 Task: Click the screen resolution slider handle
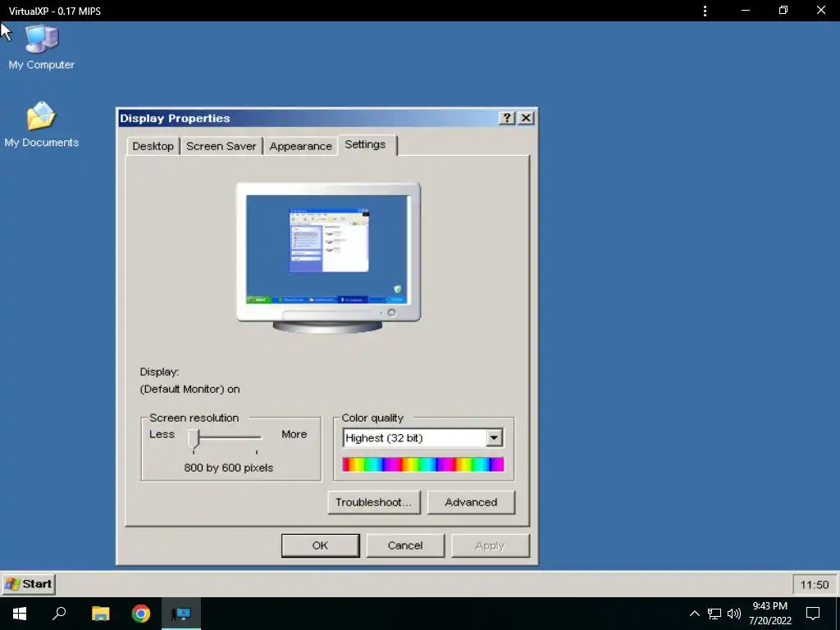click(x=194, y=440)
